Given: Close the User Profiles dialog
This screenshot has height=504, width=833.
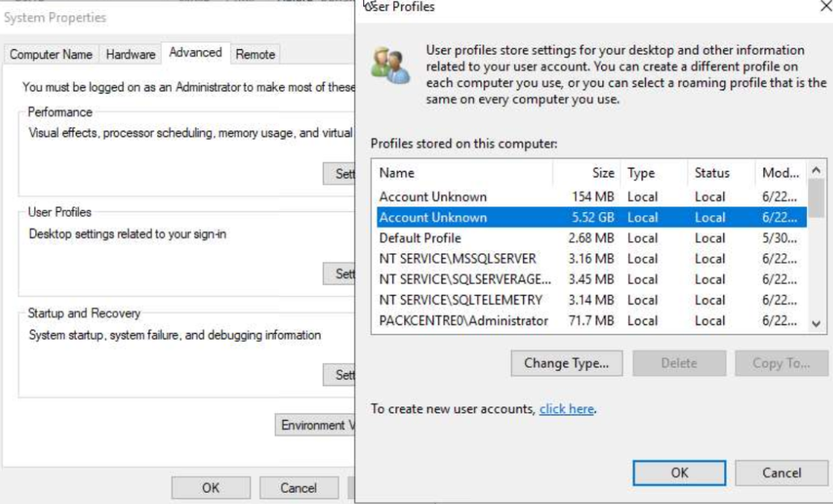Looking at the screenshot, I should coord(826,6).
